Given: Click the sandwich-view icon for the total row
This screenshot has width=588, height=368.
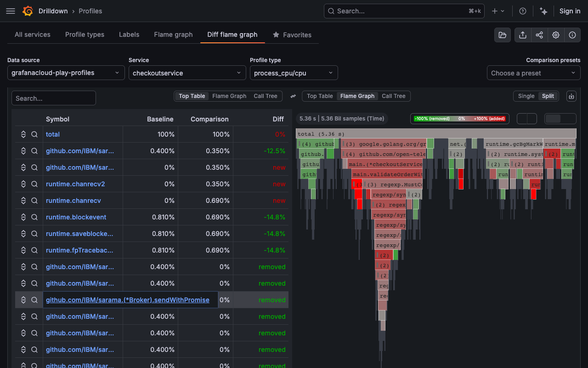Looking at the screenshot, I should 23,134.
